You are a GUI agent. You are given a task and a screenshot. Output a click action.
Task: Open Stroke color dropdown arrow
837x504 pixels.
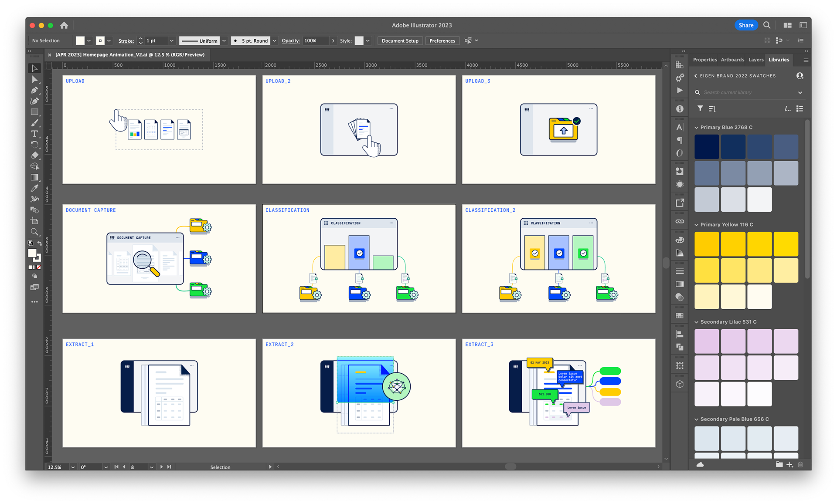[109, 41]
